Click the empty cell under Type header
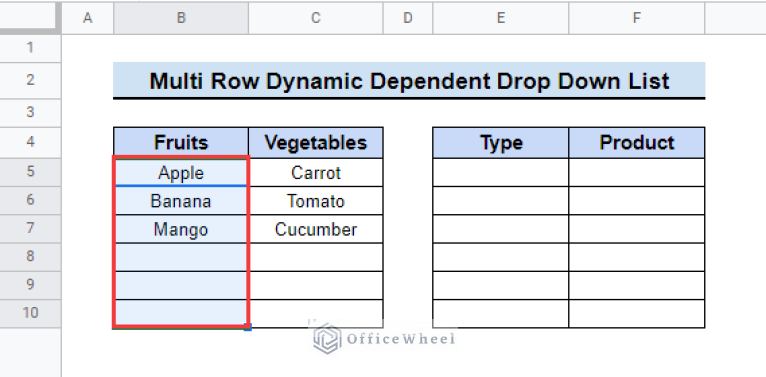The width and height of the screenshot is (766, 377). click(x=501, y=172)
